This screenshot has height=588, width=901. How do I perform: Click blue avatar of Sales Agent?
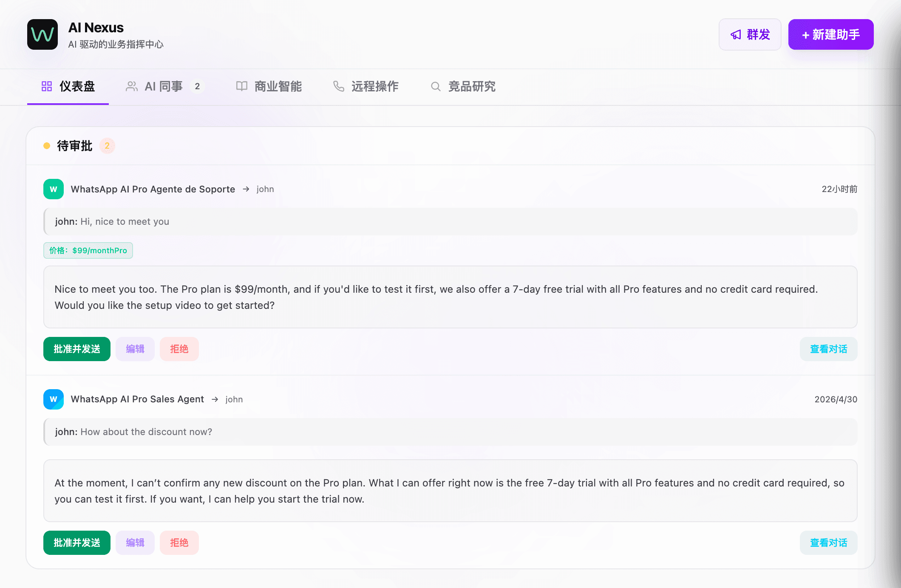click(54, 399)
